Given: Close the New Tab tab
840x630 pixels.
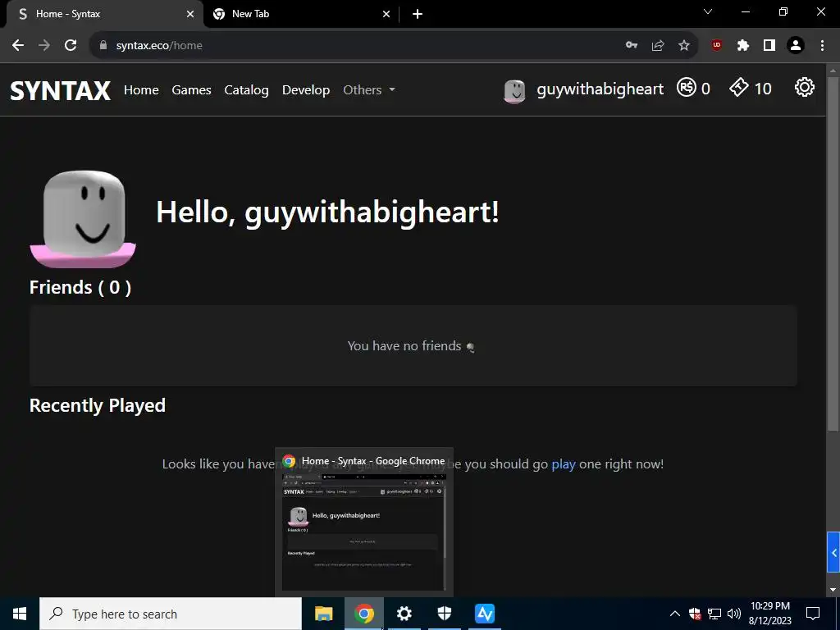Looking at the screenshot, I should (386, 14).
